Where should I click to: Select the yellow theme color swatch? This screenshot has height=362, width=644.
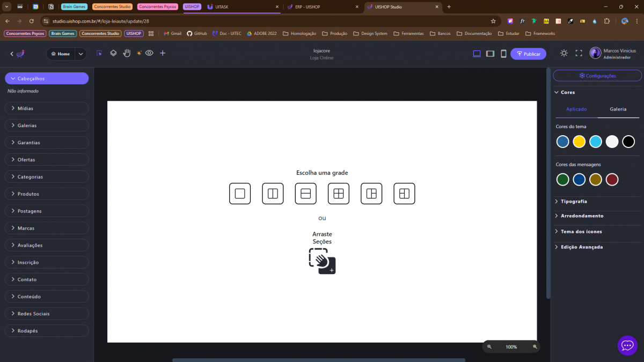579,142
